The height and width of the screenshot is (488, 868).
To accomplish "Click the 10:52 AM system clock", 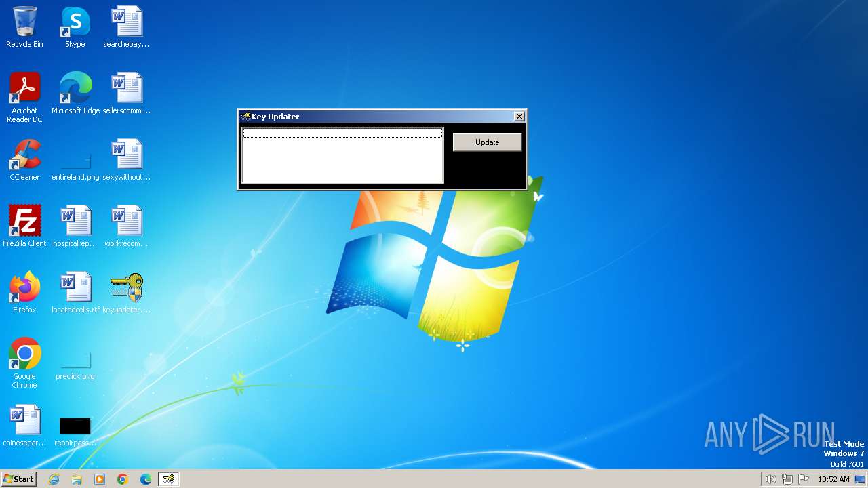I will tap(833, 479).
